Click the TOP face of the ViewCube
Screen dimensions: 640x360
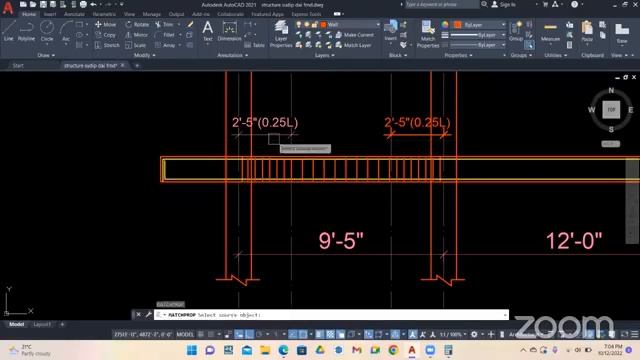611,109
